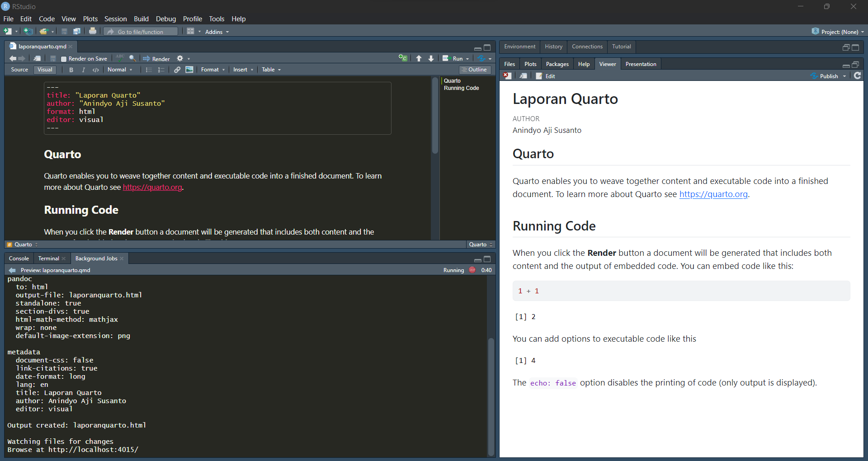Open the Build menu
868x461 pixels.
pyautogui.click(x=141, y=19)
